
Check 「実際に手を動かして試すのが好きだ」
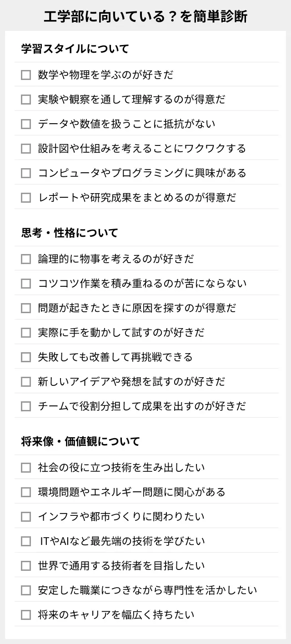[25, 333]
